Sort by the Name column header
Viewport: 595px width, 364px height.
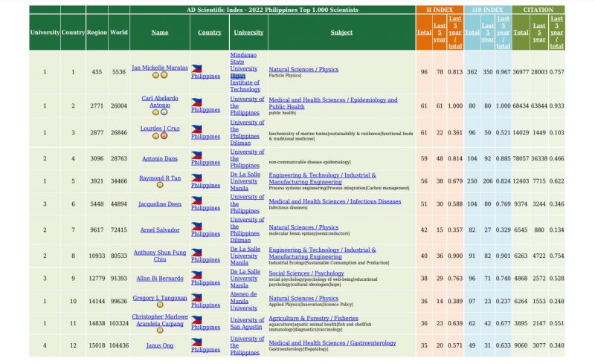(x=160, y=33)
